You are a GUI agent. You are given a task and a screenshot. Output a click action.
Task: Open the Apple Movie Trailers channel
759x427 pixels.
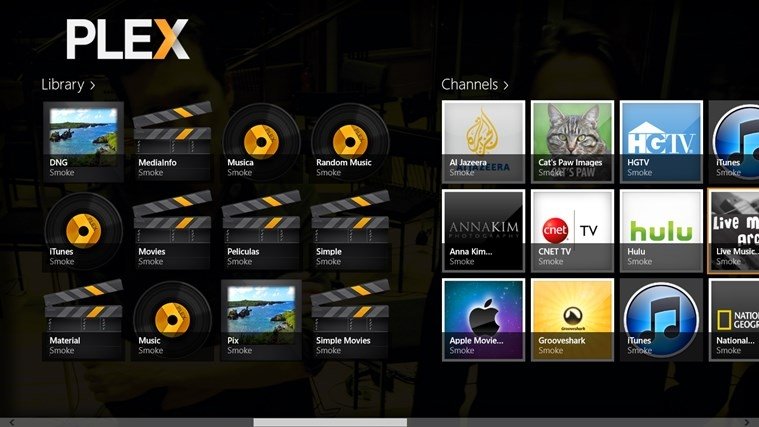(x=484, y=320)
